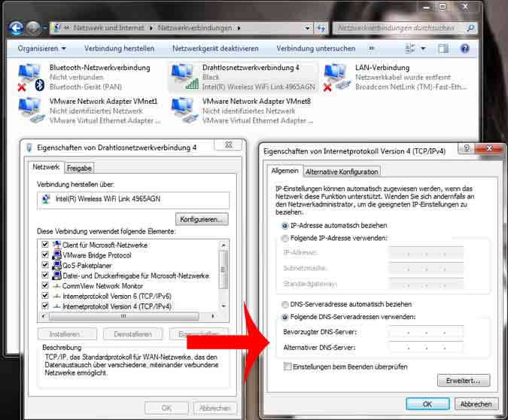Expand breadcrumb arrow after Netzwerkverbindungen
508x420 pixels.
click(x=239, y=28)
